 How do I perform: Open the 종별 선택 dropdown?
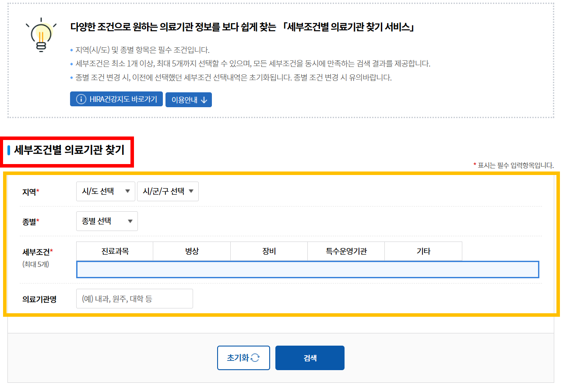tap(107, 221)
